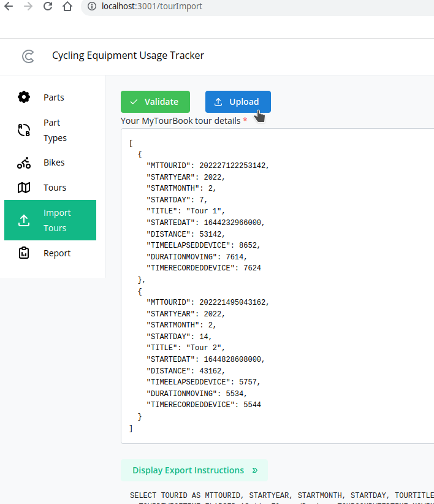Click the "STARTDAY": 7 line
Image resolution: width=434 pixels, height=504 pixels.
(177, 200)
